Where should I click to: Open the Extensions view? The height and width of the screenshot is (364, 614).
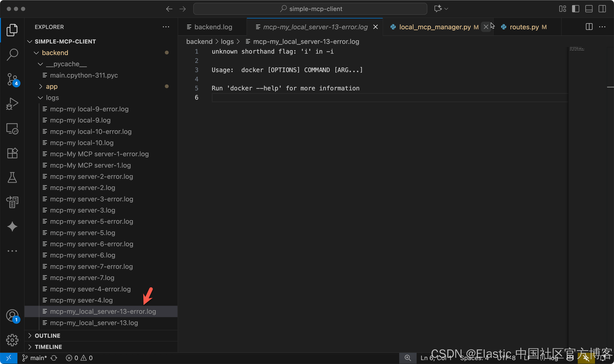click(x=12, y=153)
